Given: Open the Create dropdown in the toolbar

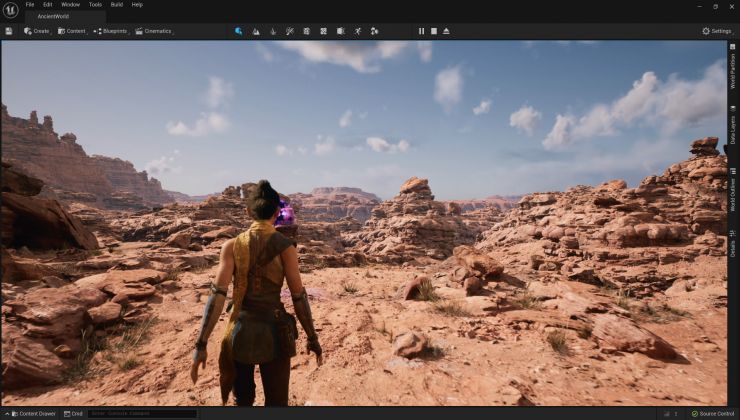Looking at the screenshot, I should (x=36, y=31).
